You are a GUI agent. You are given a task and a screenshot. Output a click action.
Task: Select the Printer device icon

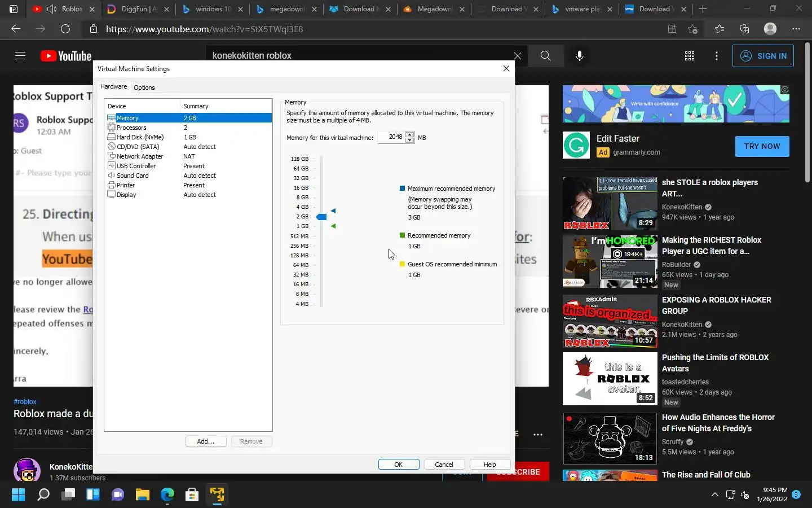[x=111, y=185]
